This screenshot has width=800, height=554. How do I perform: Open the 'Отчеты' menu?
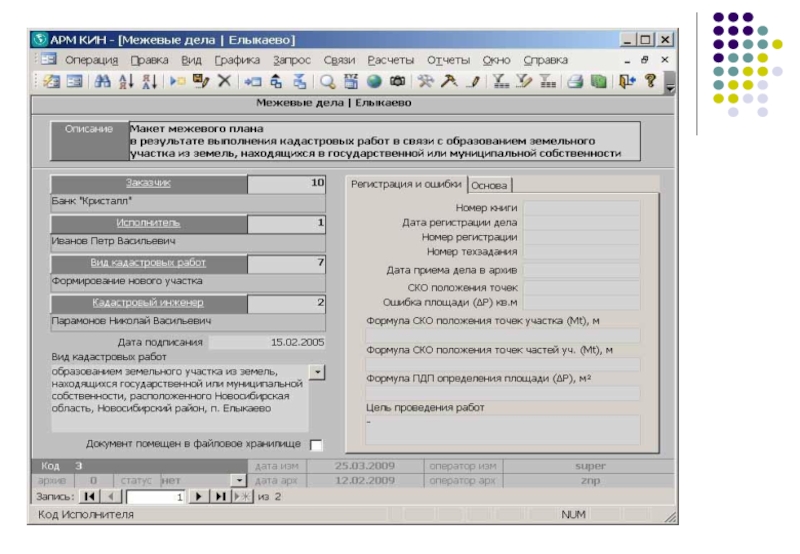point(448,59)
